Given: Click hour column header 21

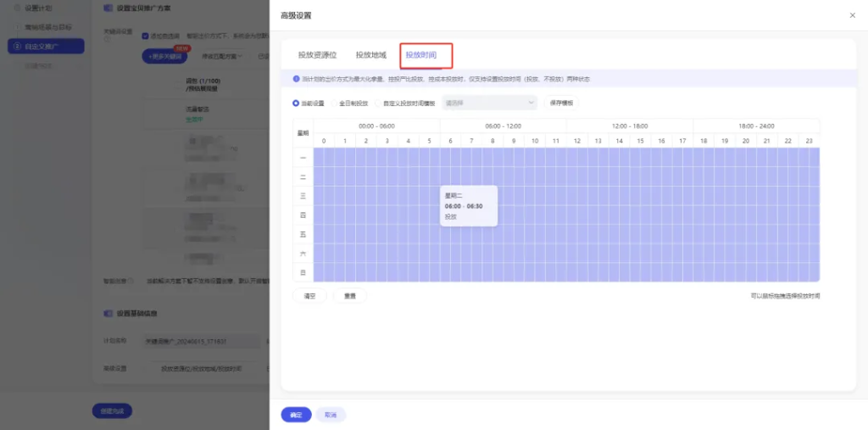Looking at the screenshot, I should [766, 141].
